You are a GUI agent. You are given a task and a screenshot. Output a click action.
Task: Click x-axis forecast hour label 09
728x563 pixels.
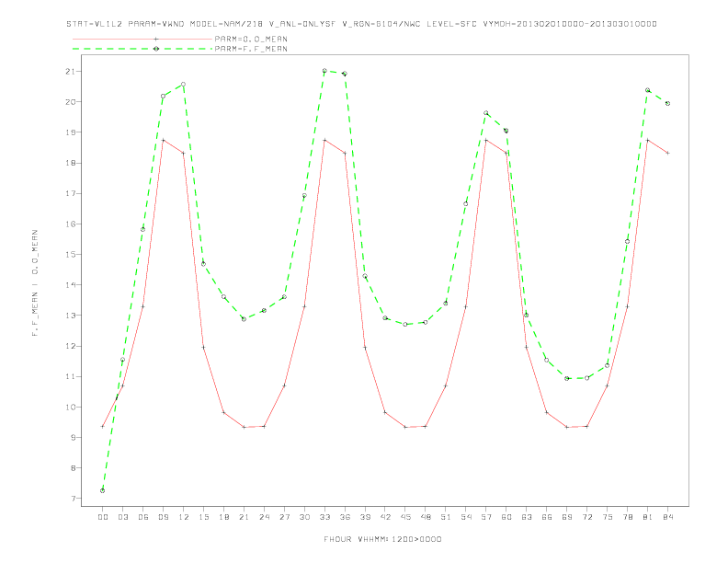(x=163, y=517)
